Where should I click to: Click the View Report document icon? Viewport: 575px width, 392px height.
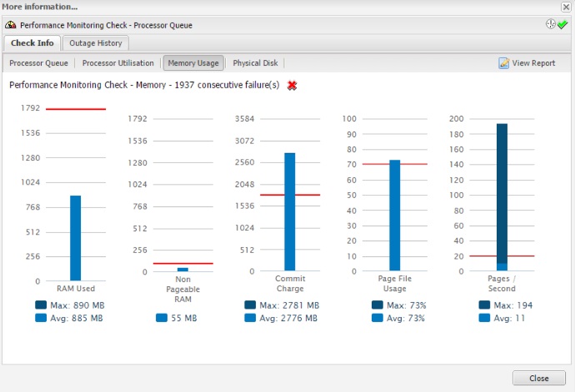(x=503, y=63)
